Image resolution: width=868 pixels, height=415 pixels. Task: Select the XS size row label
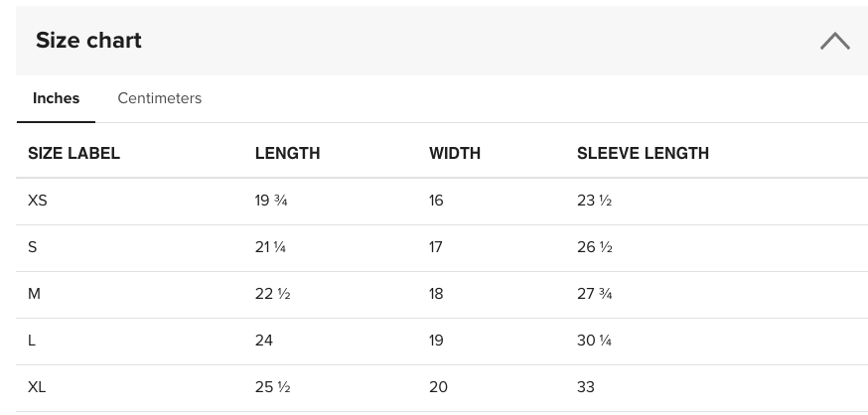[x=37, y=201]
